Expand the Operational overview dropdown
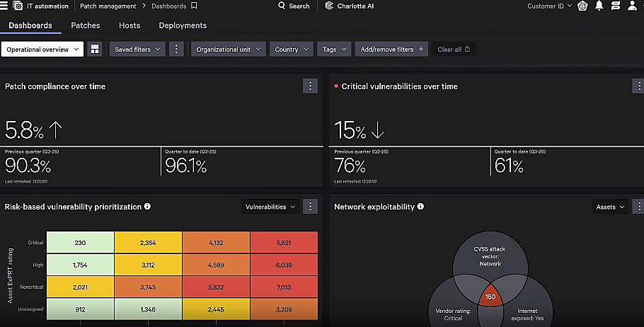The image size is (644, 327). [x=43, y=50]
